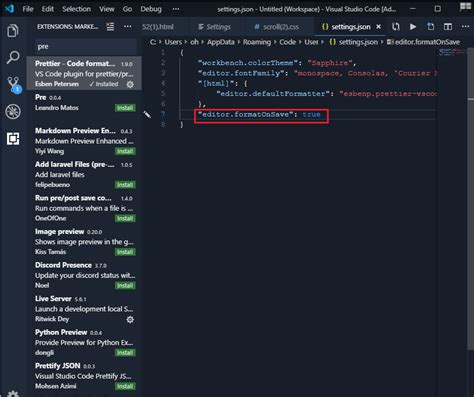Install the Discord Presence extension
Screen dimensions: 474x397
pos(125,285)
